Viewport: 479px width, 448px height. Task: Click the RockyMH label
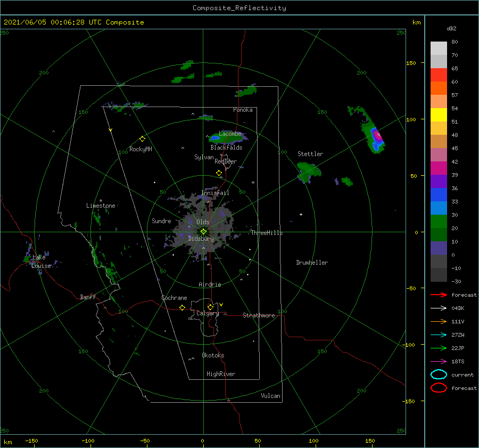(141, 149)
